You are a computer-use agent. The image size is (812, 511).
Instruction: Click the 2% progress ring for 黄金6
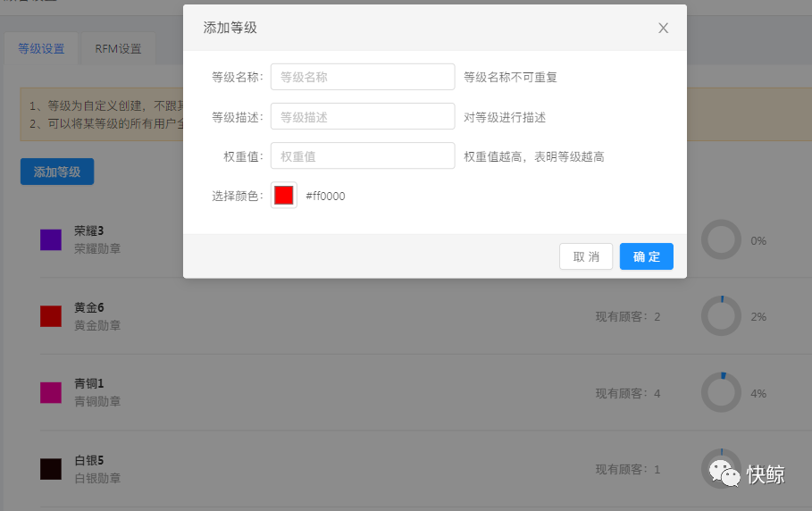tap(721, 316)
